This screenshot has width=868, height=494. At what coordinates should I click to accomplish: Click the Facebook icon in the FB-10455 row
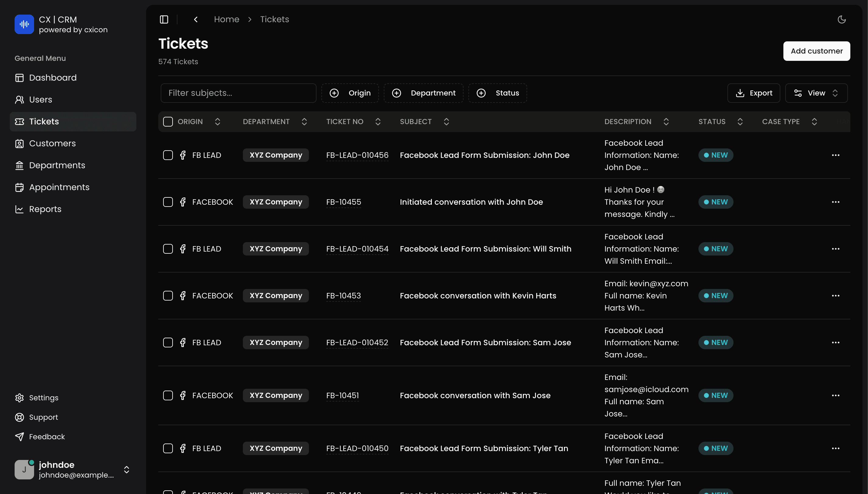pos(183,202)
